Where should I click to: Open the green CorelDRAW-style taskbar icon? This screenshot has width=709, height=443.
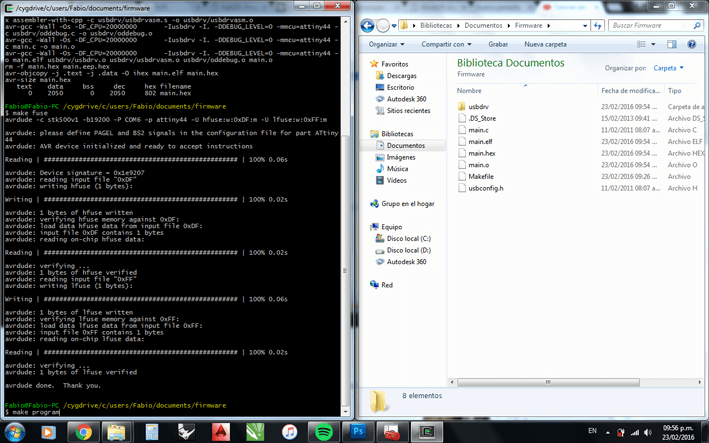click(x=255, y=432)
